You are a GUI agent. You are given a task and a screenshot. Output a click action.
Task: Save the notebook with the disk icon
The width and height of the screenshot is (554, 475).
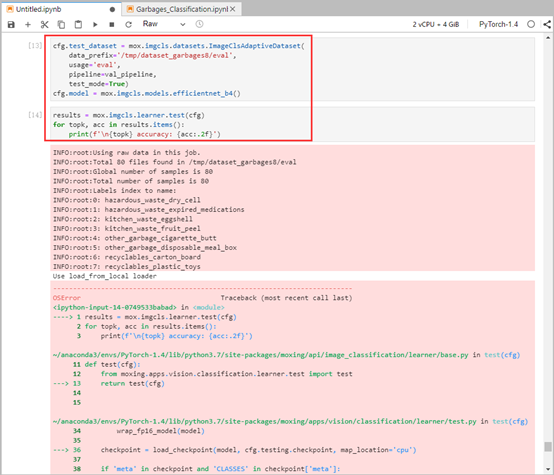pos(11,24)
